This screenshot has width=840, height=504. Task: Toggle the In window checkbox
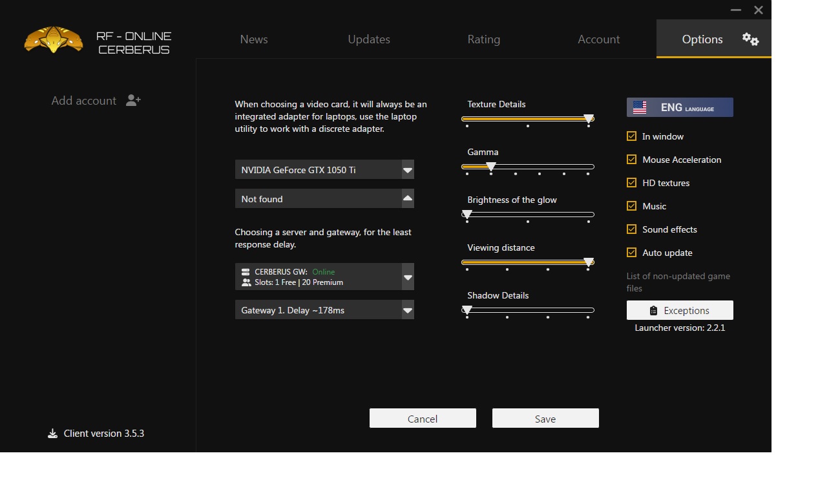pyautogui.click(x=632, y=136)
